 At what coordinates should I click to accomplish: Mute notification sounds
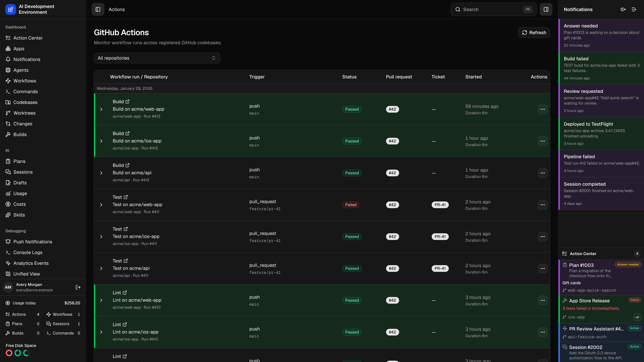(x=623, y=9)
